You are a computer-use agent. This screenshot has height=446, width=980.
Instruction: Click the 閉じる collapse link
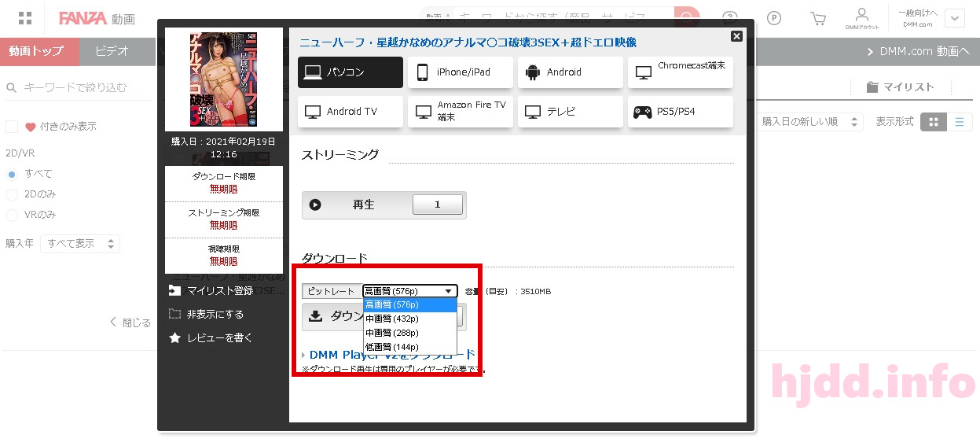[130, 323]
